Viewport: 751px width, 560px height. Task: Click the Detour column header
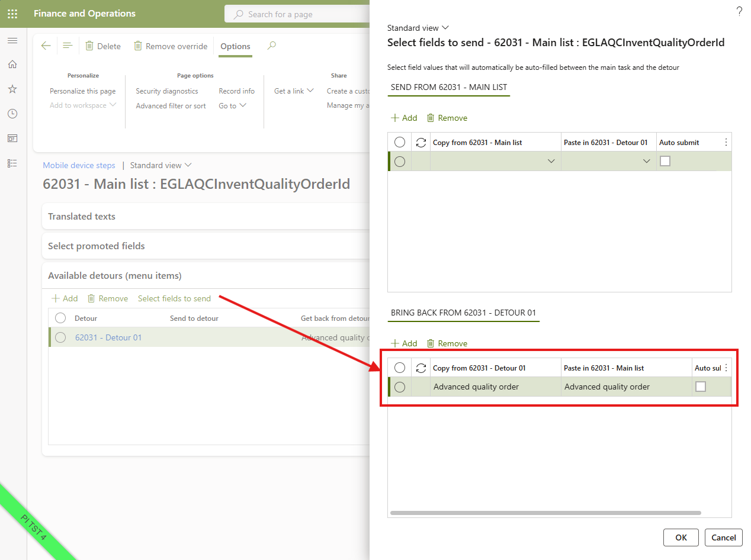click(x=86, y=318)
